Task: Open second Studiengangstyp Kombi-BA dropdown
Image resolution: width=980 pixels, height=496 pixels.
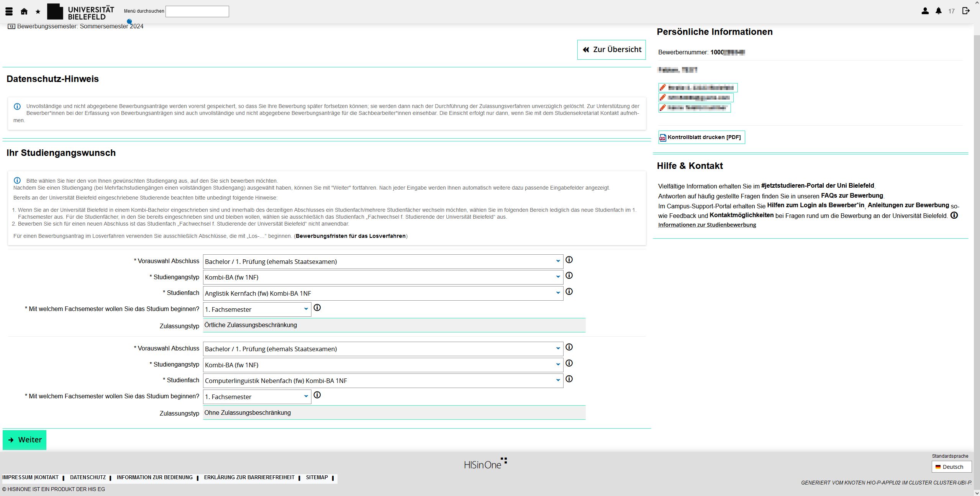Action: coord(383,365)
